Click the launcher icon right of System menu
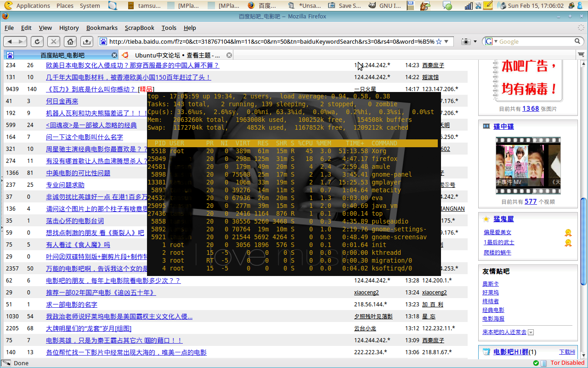Screen dimensions: 588x368 (113, 6)
